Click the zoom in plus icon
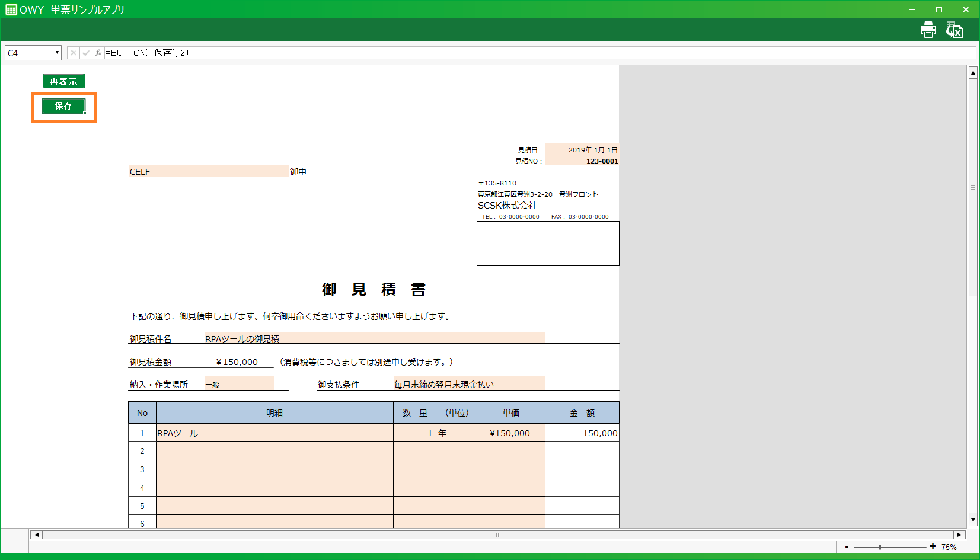 point(933,546)
